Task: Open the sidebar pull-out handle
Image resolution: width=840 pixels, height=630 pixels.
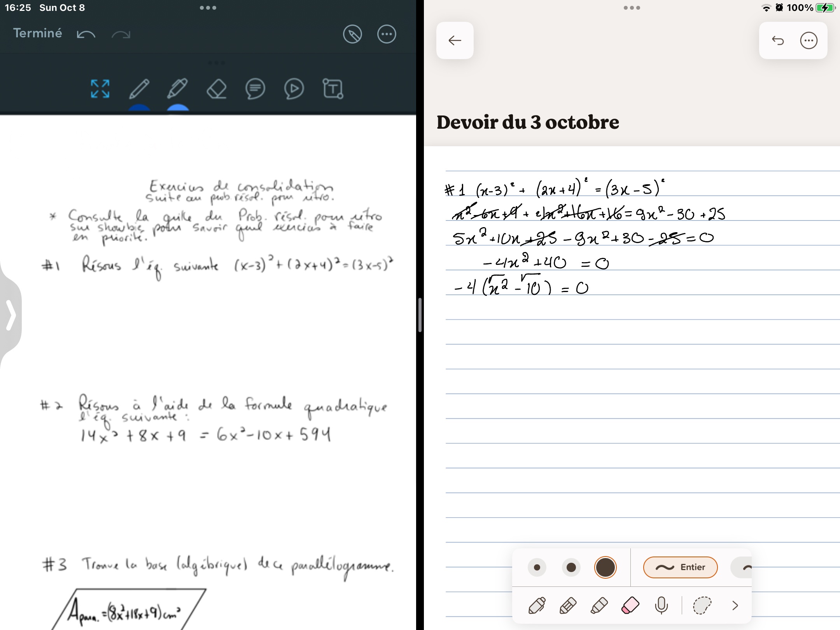Action: point(11,315)
